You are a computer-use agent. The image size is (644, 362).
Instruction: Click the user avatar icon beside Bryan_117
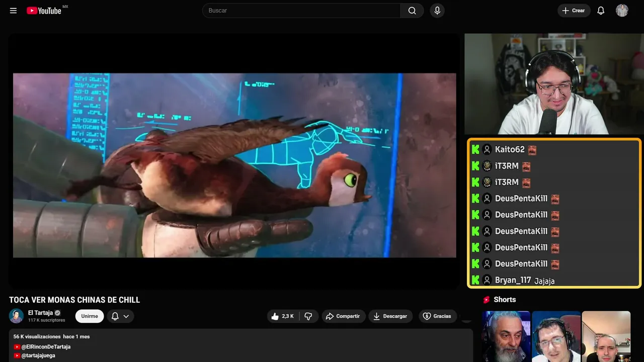pyautogui.click(x=487, y=280)
